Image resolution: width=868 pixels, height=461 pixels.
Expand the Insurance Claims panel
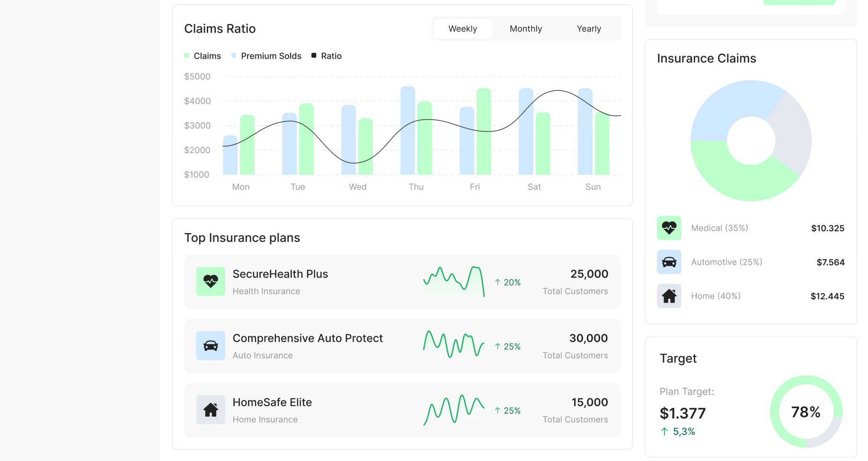click(x=707, y=58)
